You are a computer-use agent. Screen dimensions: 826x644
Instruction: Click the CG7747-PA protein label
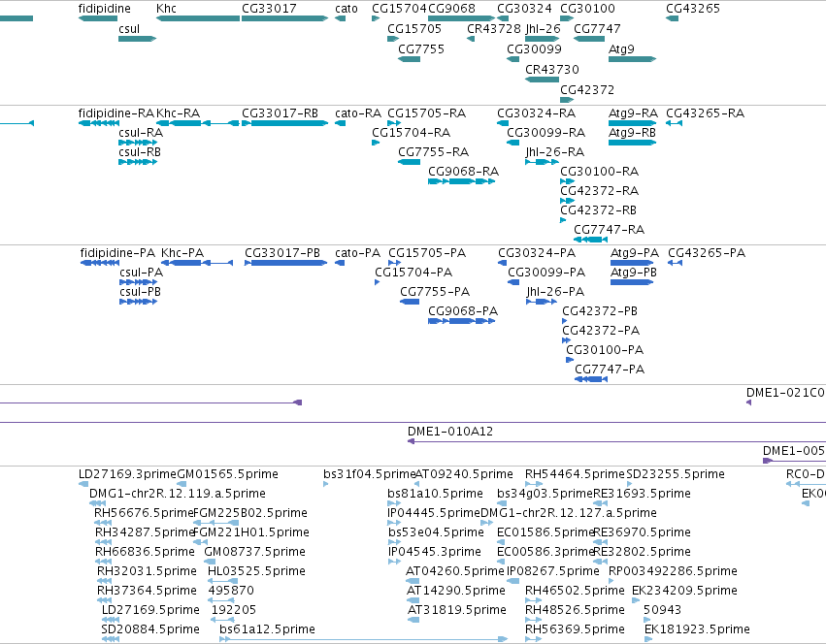[x=610, y=370]
